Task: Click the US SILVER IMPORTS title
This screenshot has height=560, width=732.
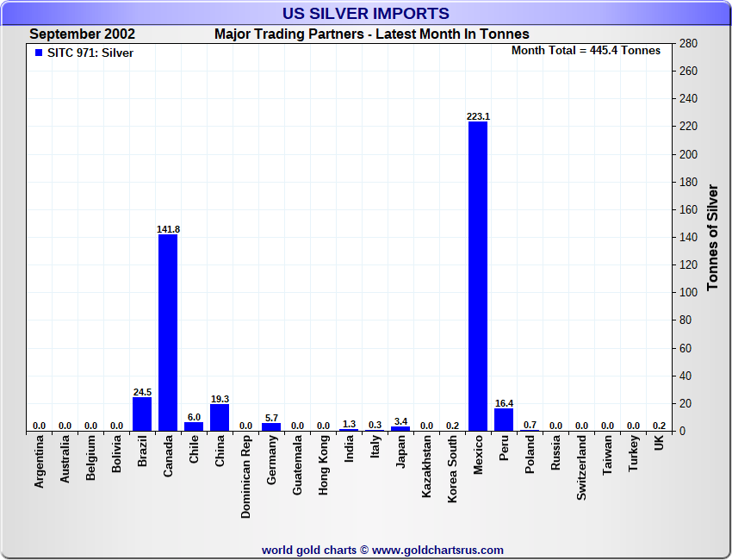Action: 366,14
